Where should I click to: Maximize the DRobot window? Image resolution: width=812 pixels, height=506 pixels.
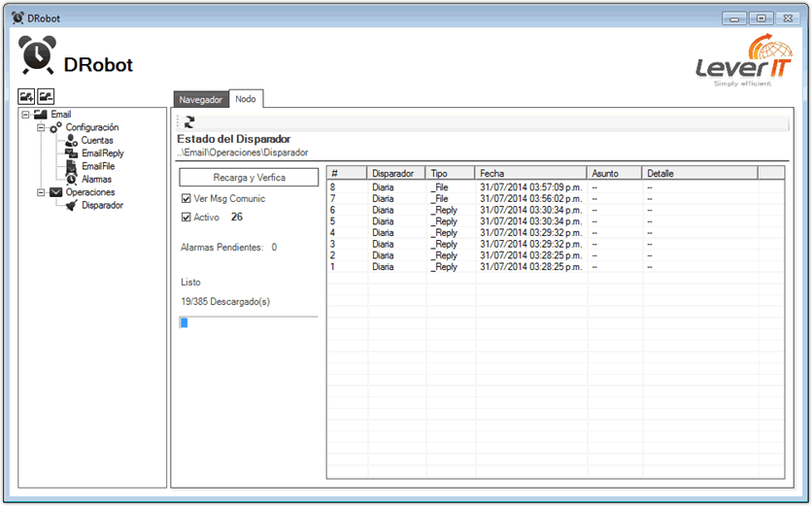click(761, 18)
